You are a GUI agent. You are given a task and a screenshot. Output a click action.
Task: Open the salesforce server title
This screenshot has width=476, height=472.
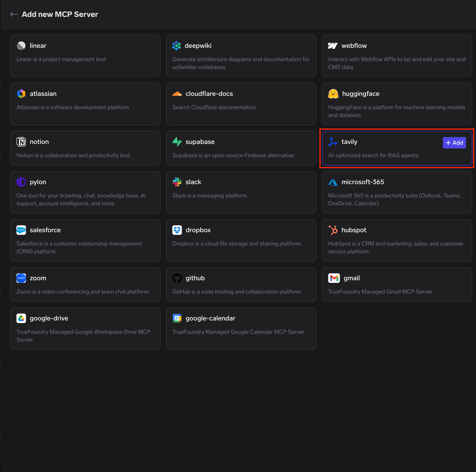coord(45,230)
